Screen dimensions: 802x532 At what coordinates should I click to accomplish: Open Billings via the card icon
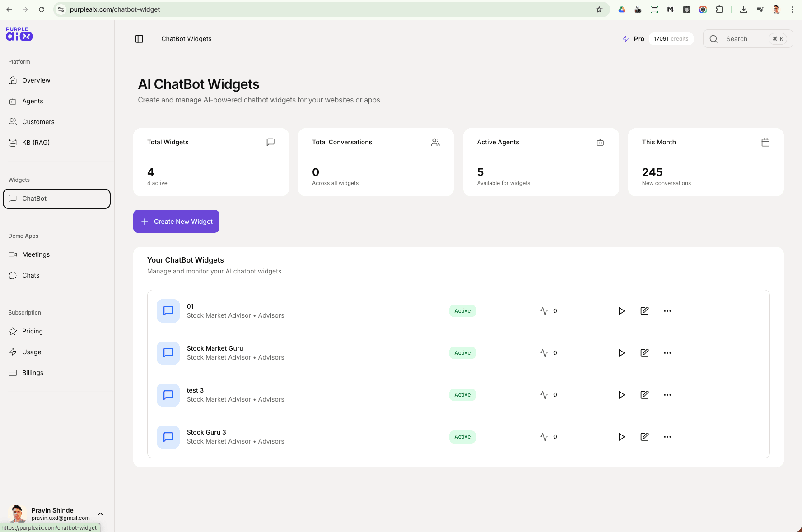(x=13, y=373)
